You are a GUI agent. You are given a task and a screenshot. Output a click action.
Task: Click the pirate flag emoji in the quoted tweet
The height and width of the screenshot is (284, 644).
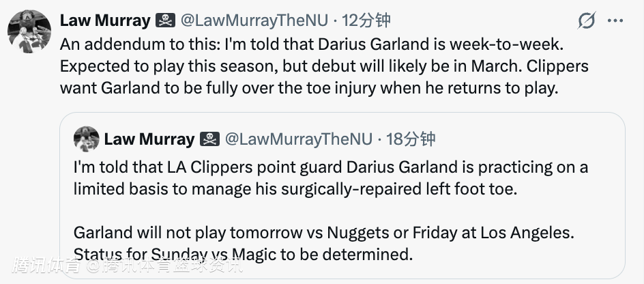coord(209,140)
